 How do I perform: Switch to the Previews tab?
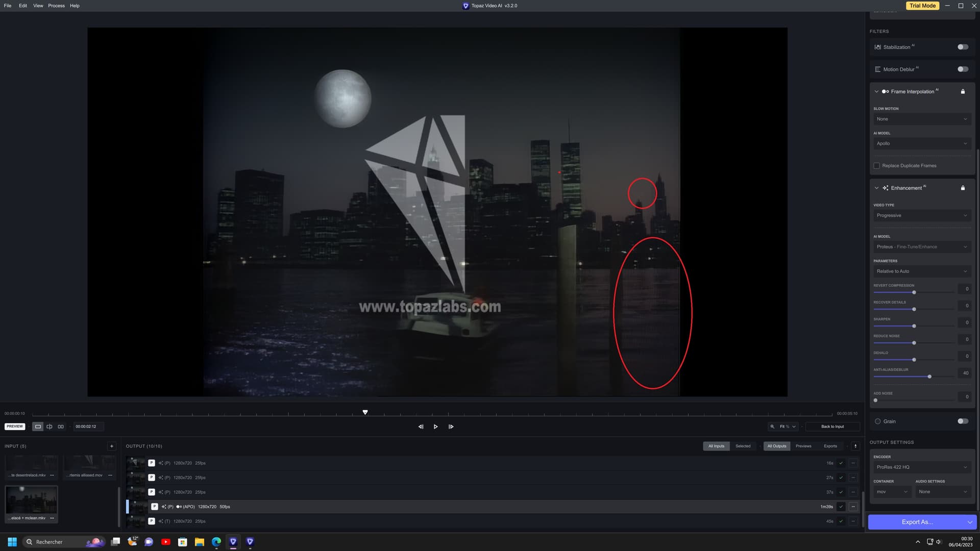(803, 446)
